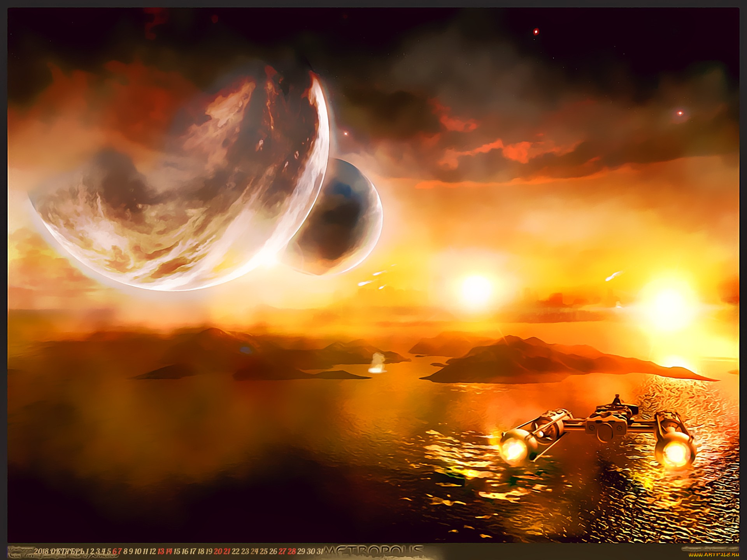Select red date 28 in calendar

coord(291,551)
